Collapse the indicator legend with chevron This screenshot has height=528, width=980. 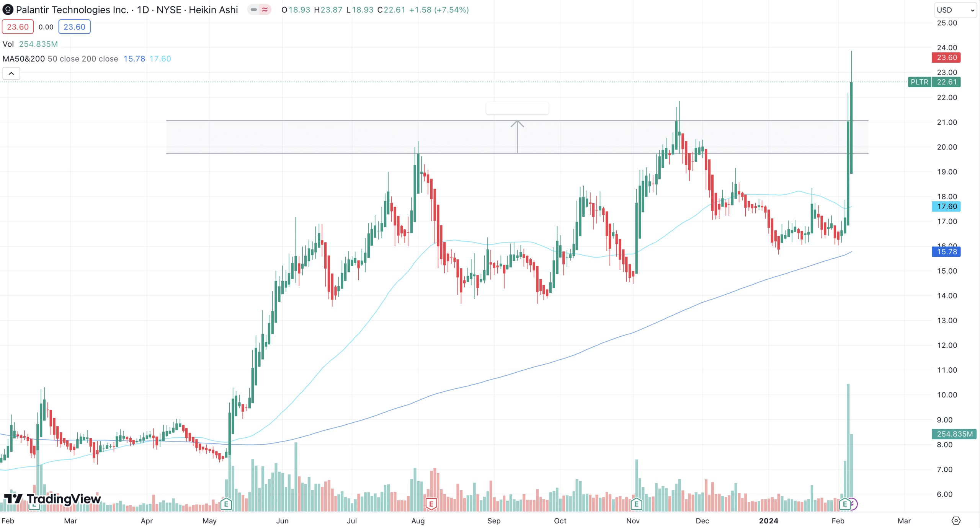tap(11, 73)
